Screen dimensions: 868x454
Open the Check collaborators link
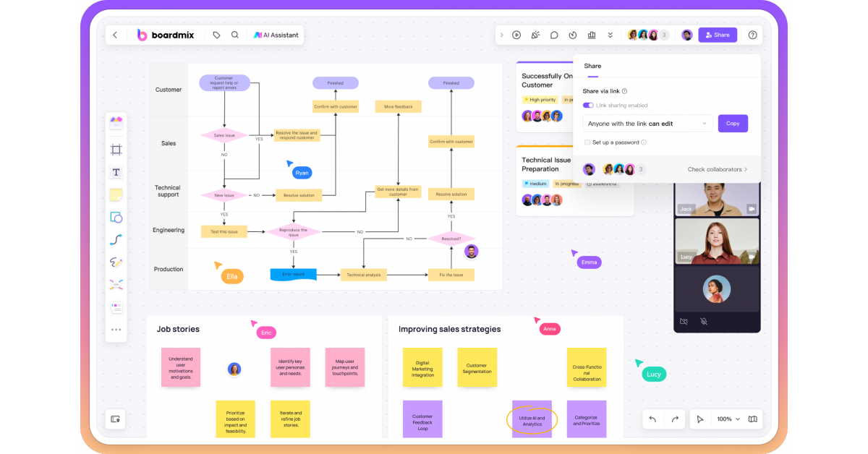(717, 169)
